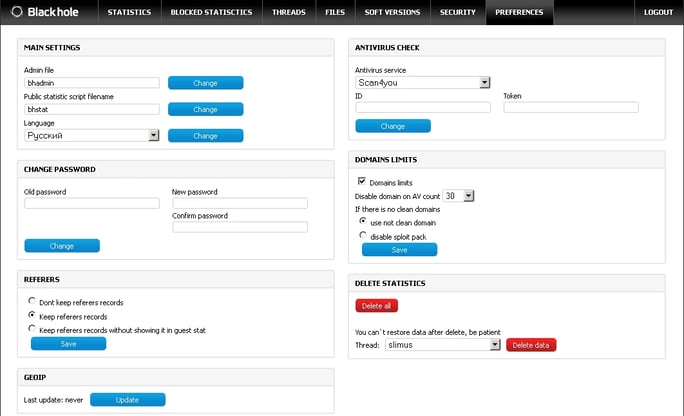The width and height of the screenshot is (684, 416).
Task: Focus the Old password input field
Action: tap(92, 203)
